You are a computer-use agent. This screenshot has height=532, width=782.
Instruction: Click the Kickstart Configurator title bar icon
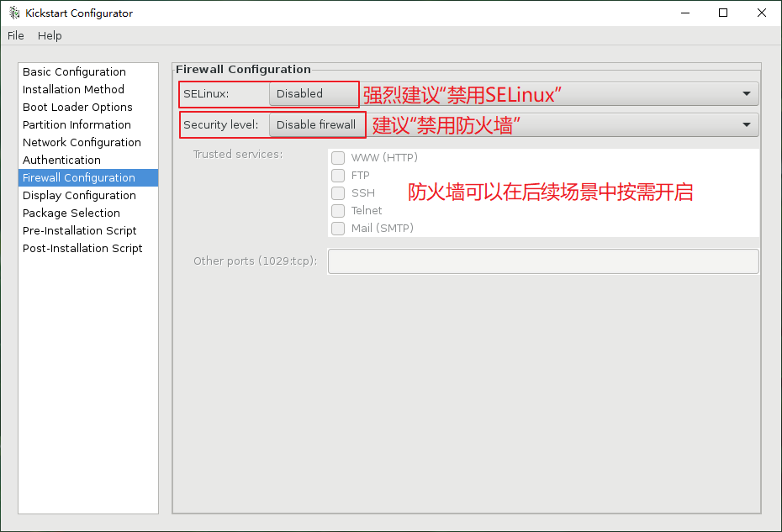click(x=14, y=13)
